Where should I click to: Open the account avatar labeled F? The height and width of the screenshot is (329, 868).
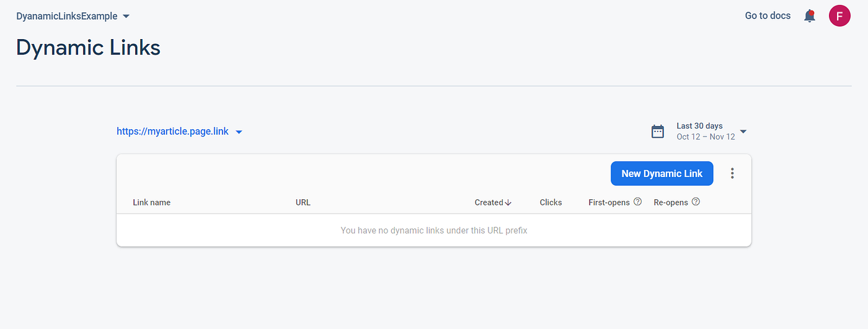[x=839, y=16]
